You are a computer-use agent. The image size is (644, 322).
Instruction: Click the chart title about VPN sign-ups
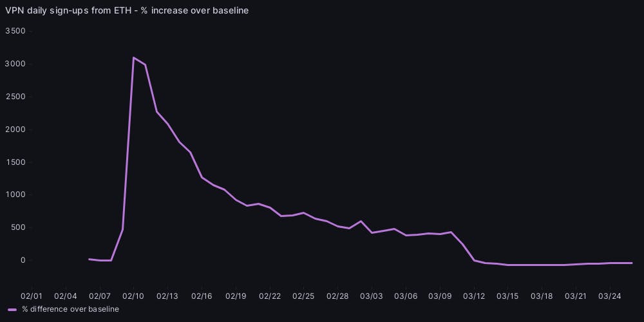pyautogui.click(x=127, y=10)
